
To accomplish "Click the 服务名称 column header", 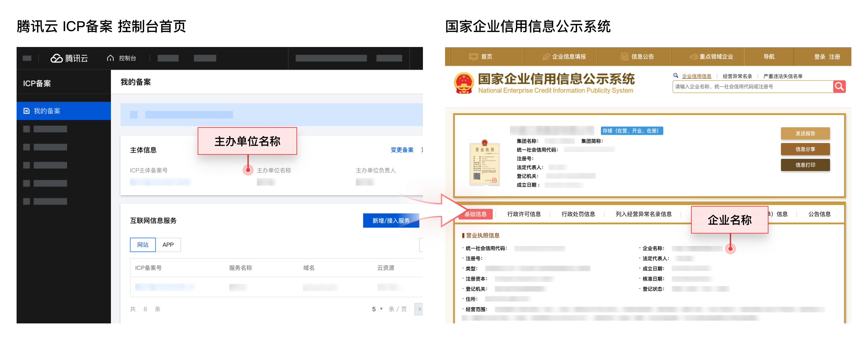I will click(x=240, y=268).
